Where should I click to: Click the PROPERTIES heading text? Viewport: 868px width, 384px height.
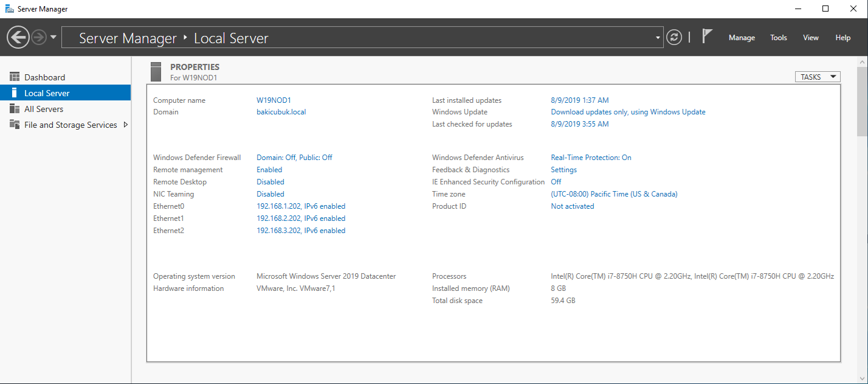[x=195, y=67]
